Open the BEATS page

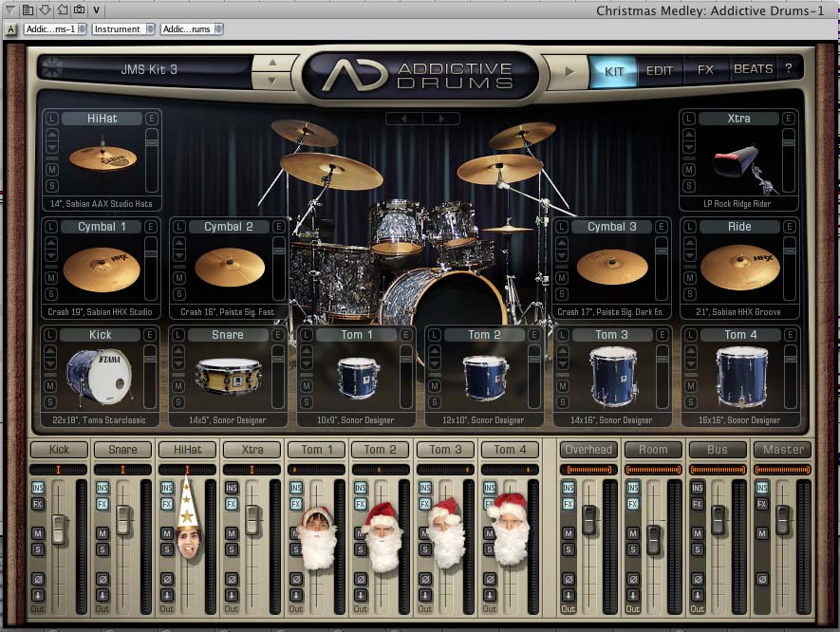coord(754,69)
